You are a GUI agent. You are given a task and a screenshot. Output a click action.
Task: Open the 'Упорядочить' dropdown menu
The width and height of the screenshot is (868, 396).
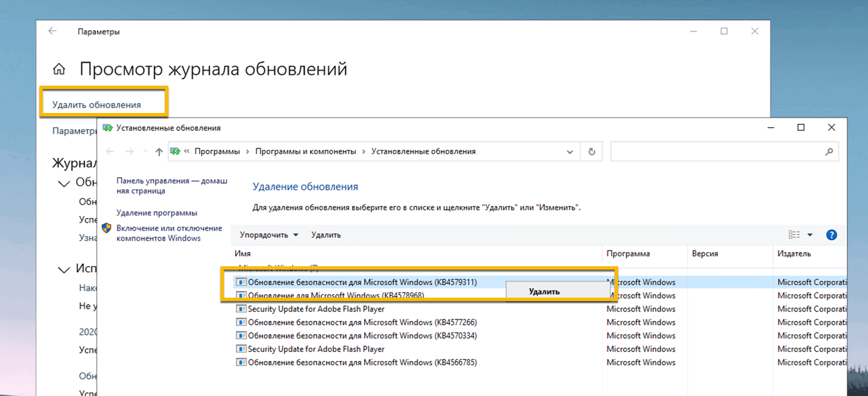coord(269,235)
